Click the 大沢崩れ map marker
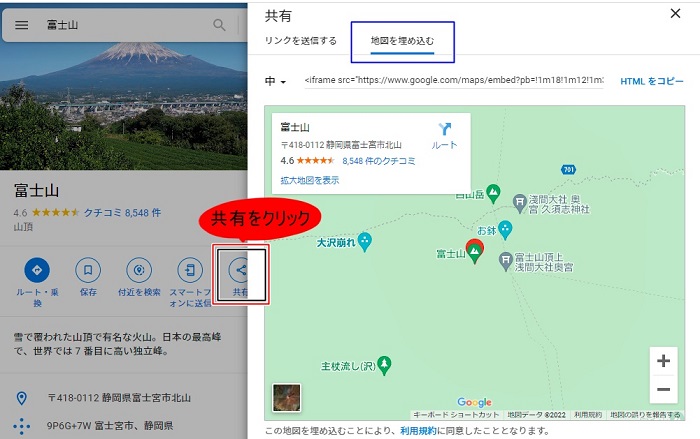This screenshot has width=700, height=439. click(365, 242)
